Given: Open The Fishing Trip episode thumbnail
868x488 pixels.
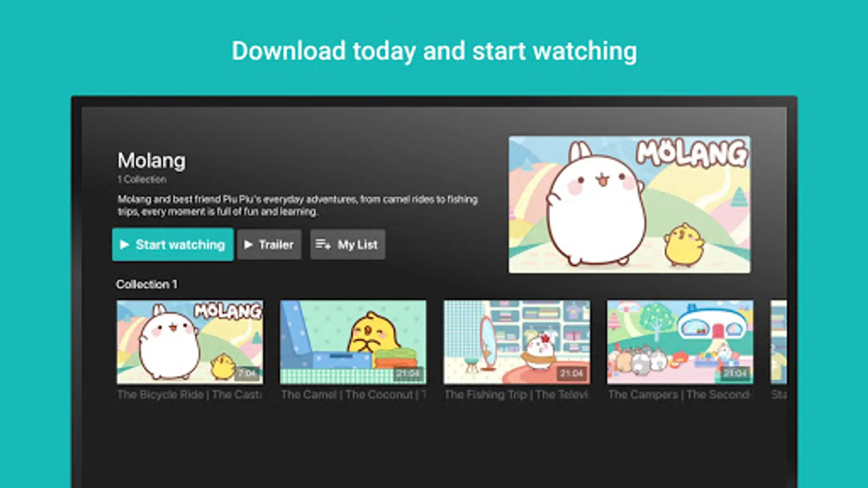Looking at the screenshot, I should pos(517,342).
